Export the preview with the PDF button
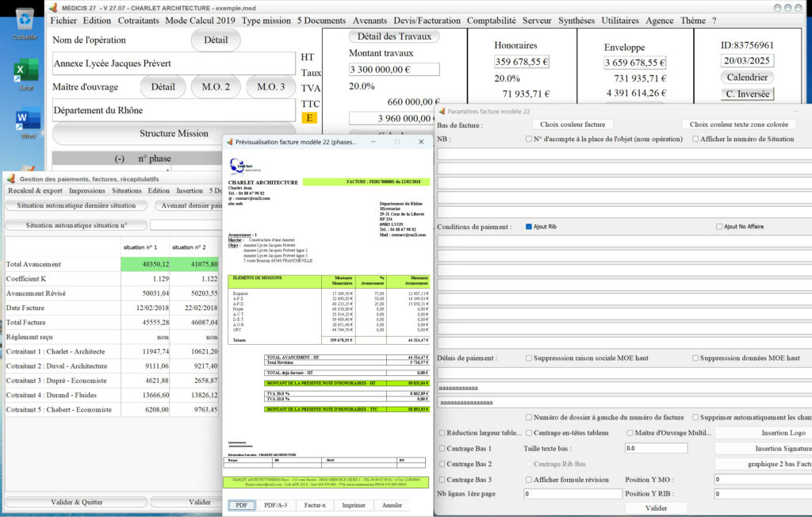Screen dimensions: 812x517 [x=241, y=505]
